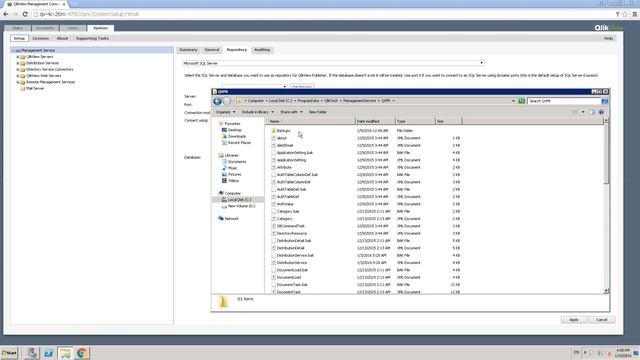Select New Volume (D:) in navigation pane
Screen dimensions: 640x360
pyautogui.click(x=238, y=206)
